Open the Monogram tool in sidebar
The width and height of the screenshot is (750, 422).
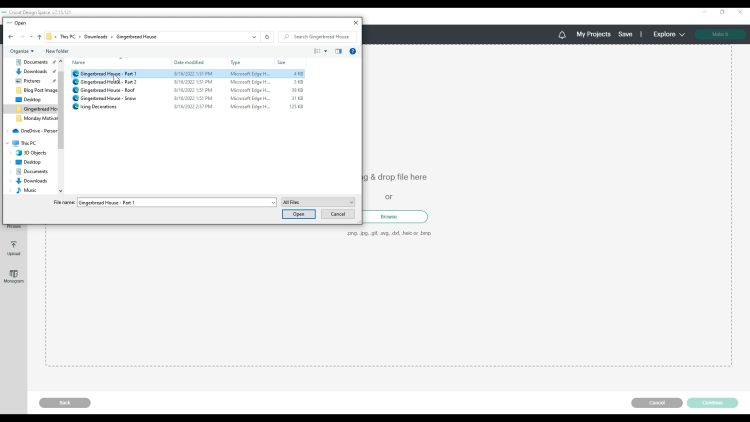click(x=13, y=275)
